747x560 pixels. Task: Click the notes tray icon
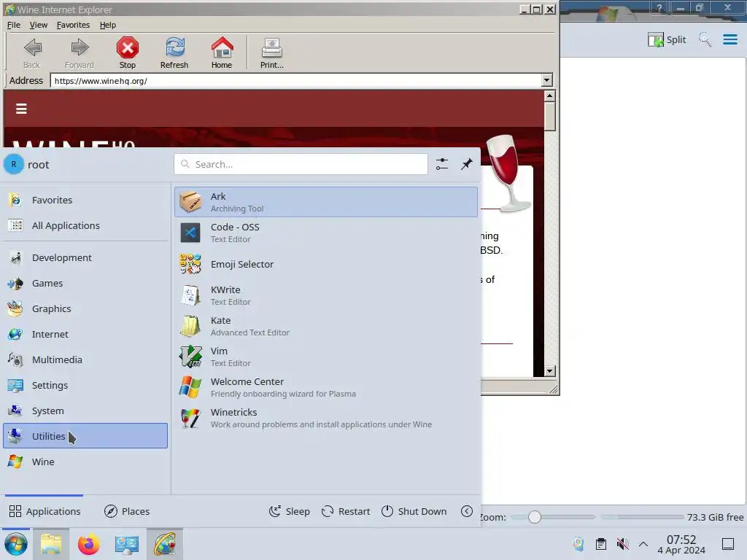(578, 544)
